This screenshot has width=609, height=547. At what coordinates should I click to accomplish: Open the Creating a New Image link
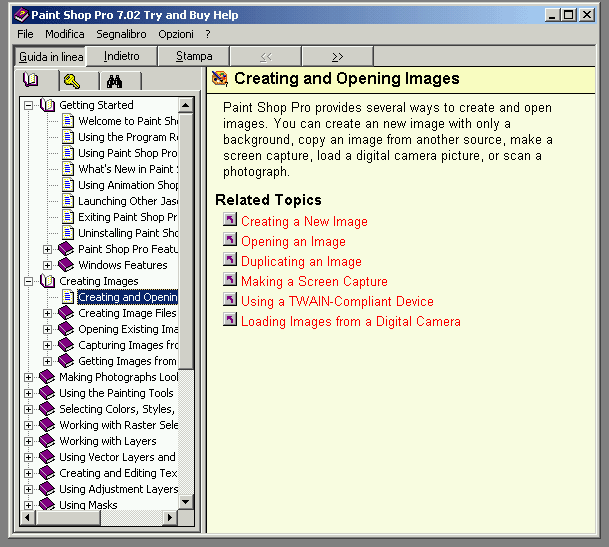point(304,221)
